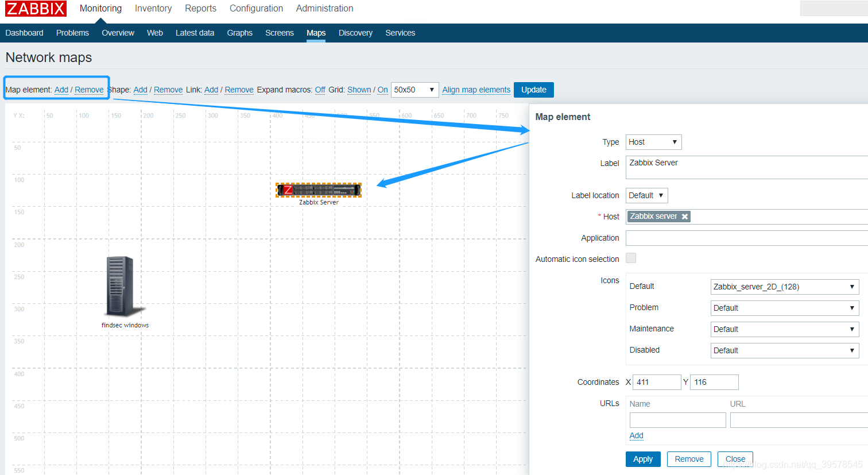This screenshot has width=868, height=475.
Task: Click the top-right search box
Action: (834, 9)
